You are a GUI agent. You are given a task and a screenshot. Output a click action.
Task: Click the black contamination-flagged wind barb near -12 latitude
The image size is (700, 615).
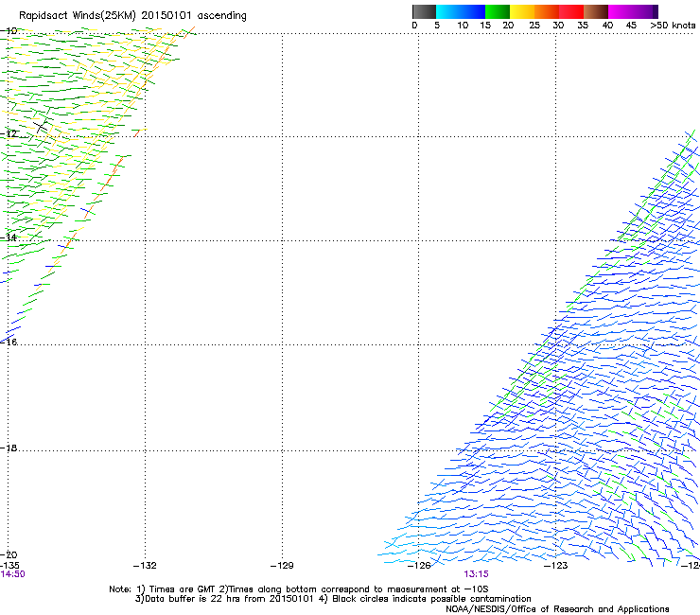point(41,126)
